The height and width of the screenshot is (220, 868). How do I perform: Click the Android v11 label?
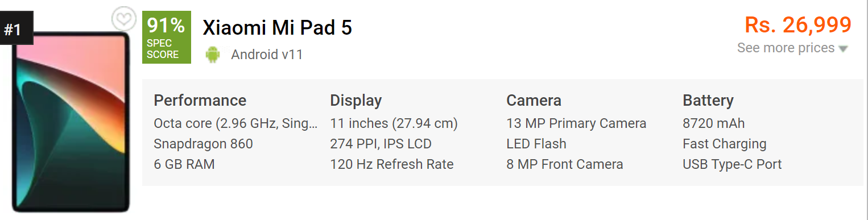point(267,55)
